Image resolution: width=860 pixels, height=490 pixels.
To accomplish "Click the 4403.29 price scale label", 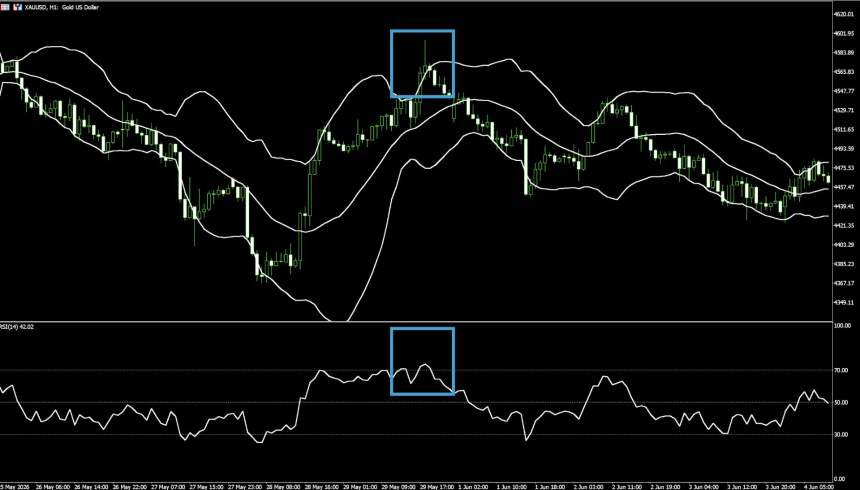I will click(x=844, y=245).
